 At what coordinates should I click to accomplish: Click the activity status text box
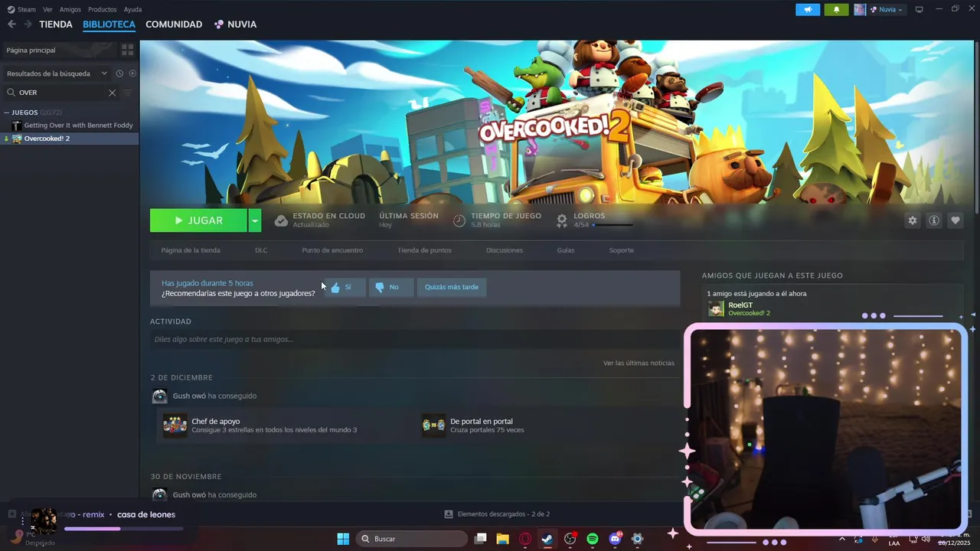click(x=415, y=339)
